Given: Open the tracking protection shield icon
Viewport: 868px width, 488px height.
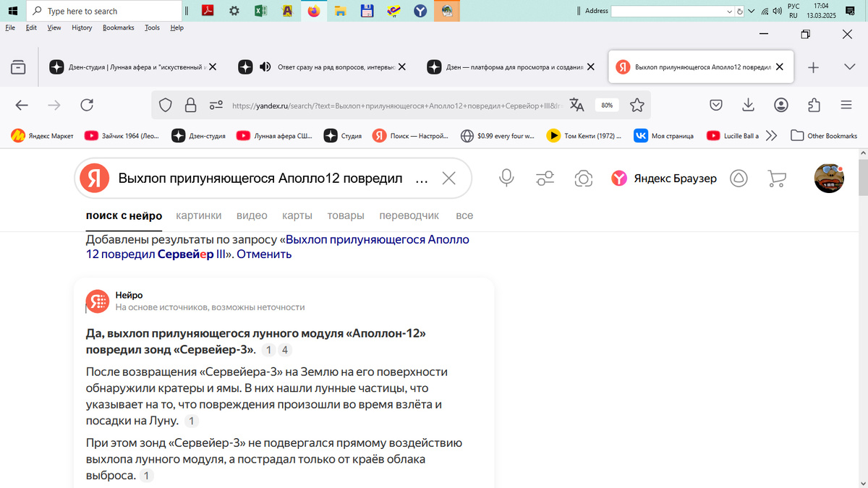Looking at the screenshot, I should pyautogui.click(x=166, y=106).
